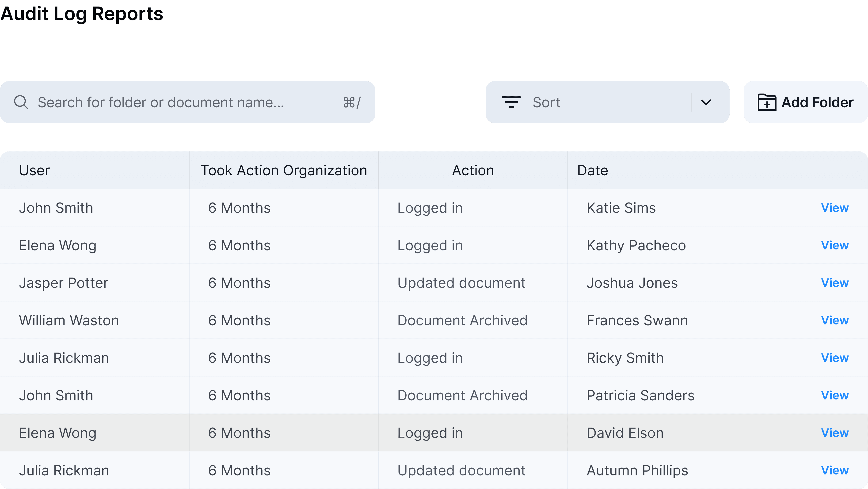
Task: Click the search magnifier icon
Action: (x=21, y=102)
